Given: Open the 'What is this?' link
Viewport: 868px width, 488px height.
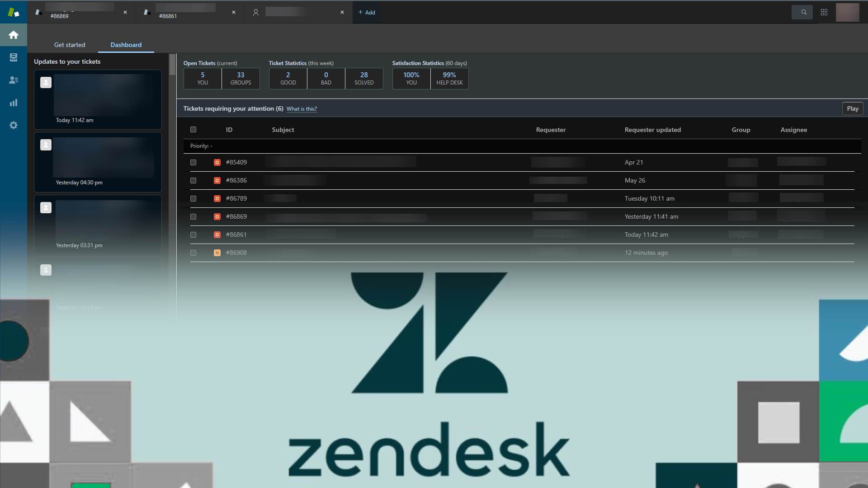Looking at the screenshot, I should pos(302,109).
